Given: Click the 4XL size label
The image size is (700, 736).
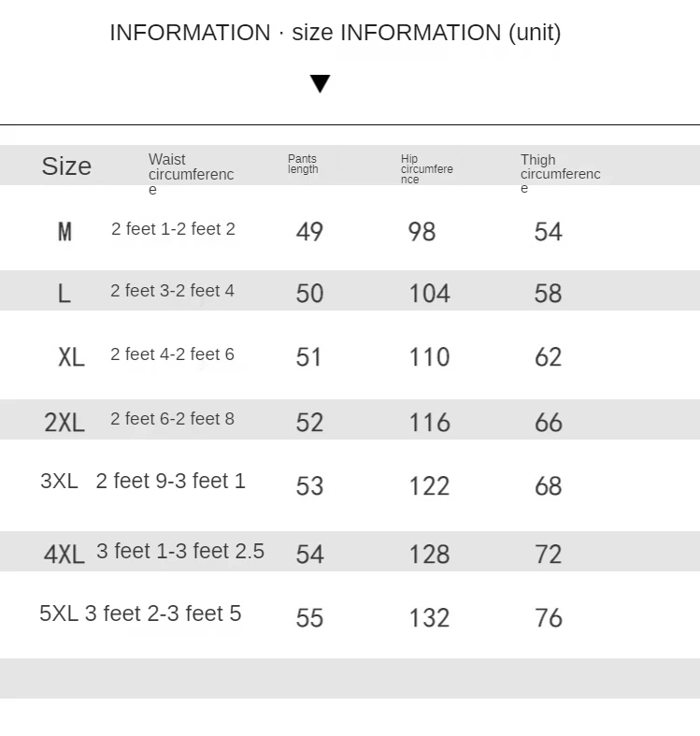Looking at the screenshot, I should pos(64,555).
